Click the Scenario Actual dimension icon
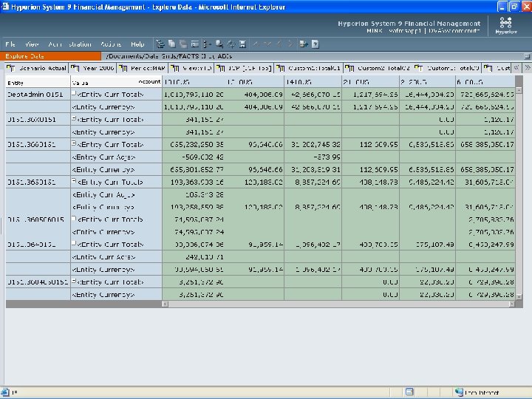Viewport: 532px width, 399px height. [x=10, y=68]
